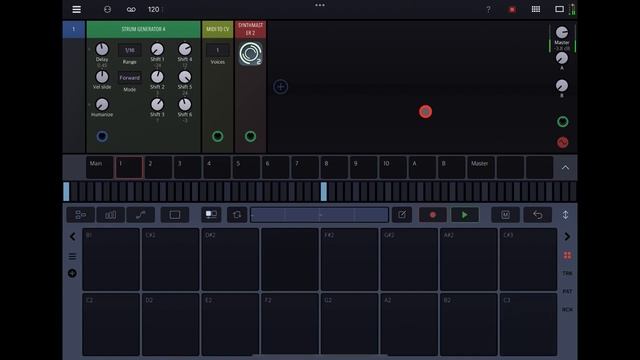640x360 pixels.
Task: Click the blue pattern overview bar
Action: coord(319,215)
